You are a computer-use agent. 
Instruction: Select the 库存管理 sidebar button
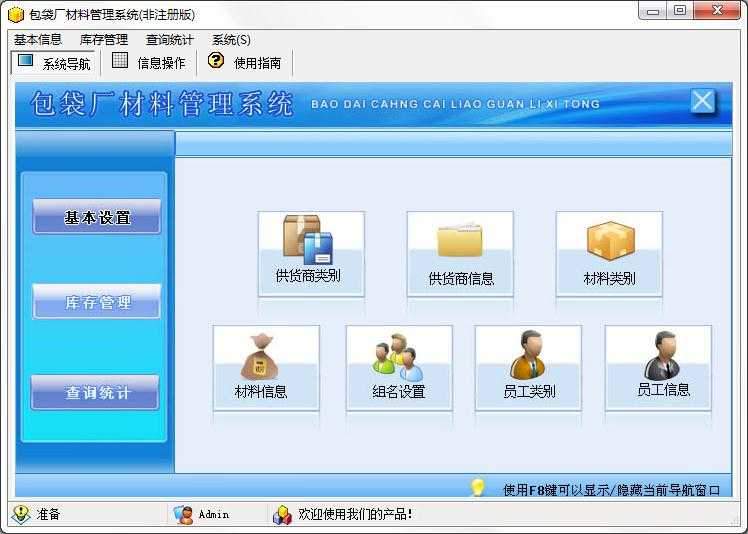point(97,301)
